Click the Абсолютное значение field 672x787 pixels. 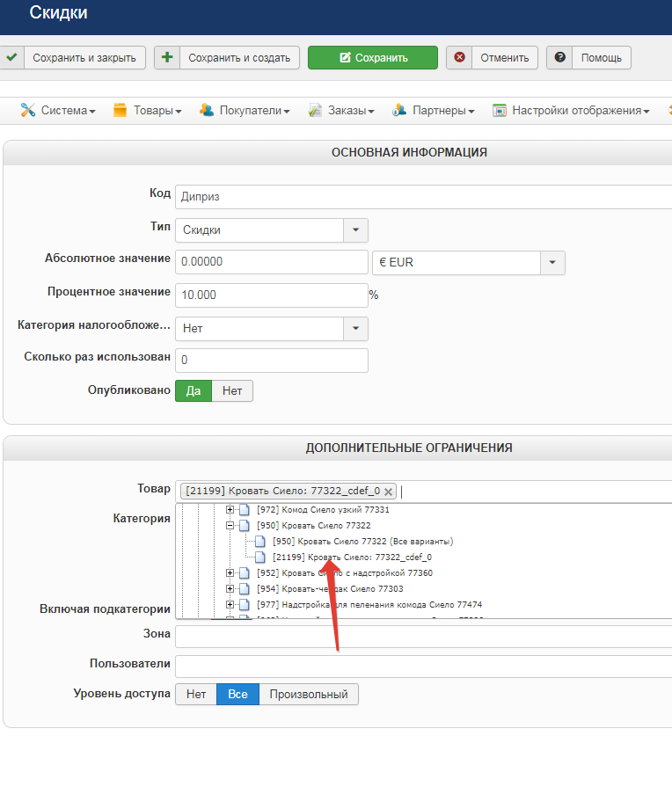[272, 262]
